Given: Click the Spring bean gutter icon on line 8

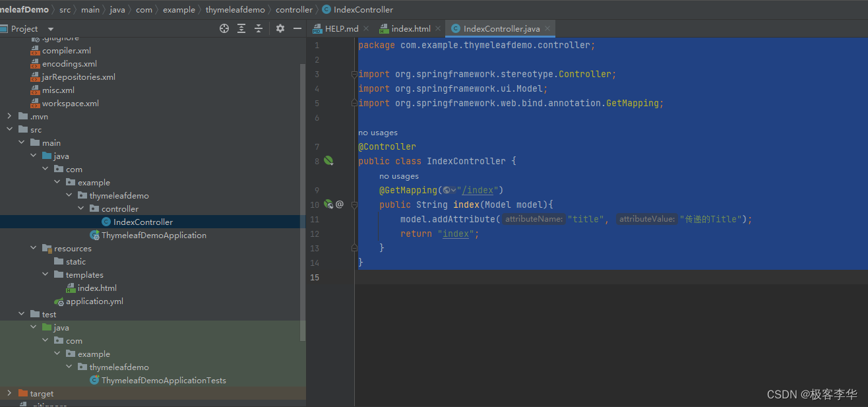Looking at the screenshot, I should pyautogui.click(x=328, y=161).
